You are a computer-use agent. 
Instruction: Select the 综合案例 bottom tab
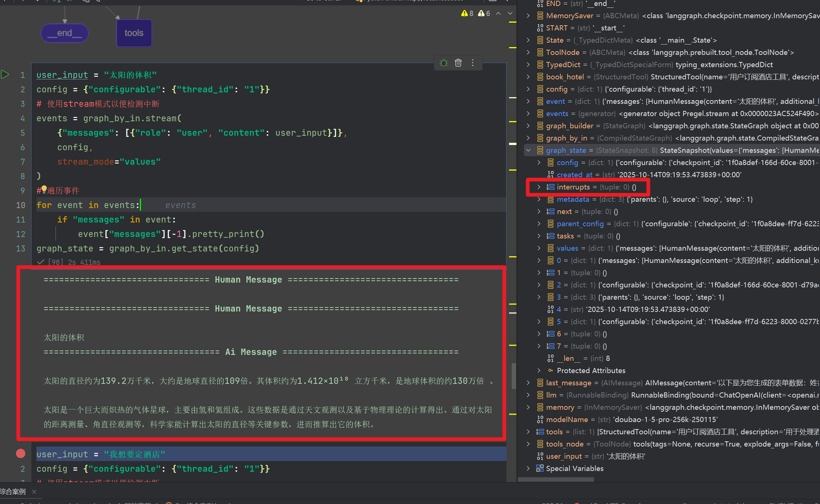(13, 492)
